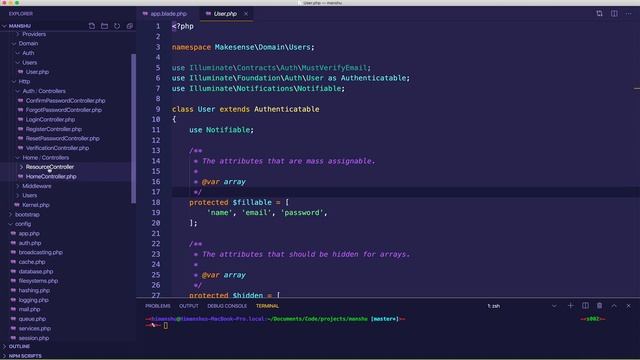Screen dimensions: 640x360
Task: Collapse the Auth / Controllers folder
Action: coord(44,91)
